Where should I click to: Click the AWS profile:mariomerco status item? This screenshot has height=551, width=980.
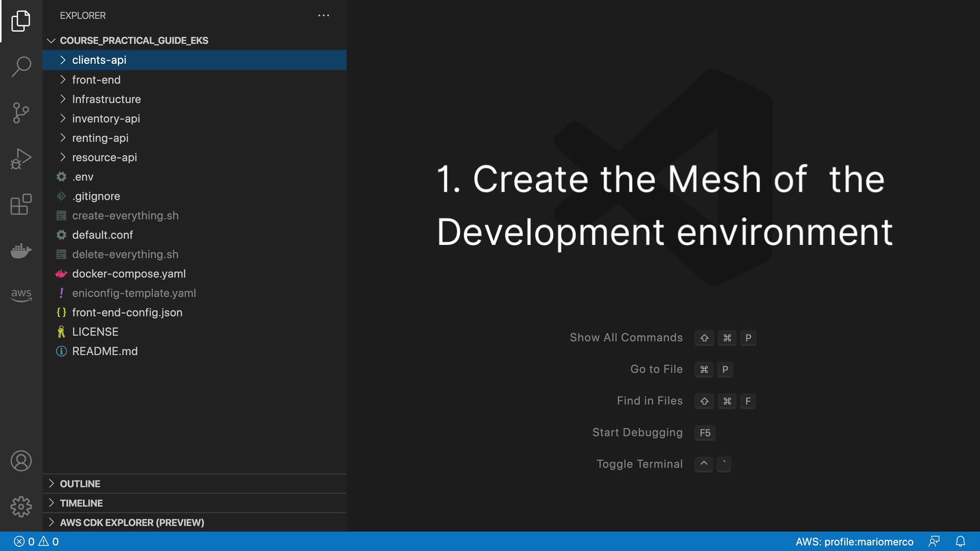tap(854, 541)
